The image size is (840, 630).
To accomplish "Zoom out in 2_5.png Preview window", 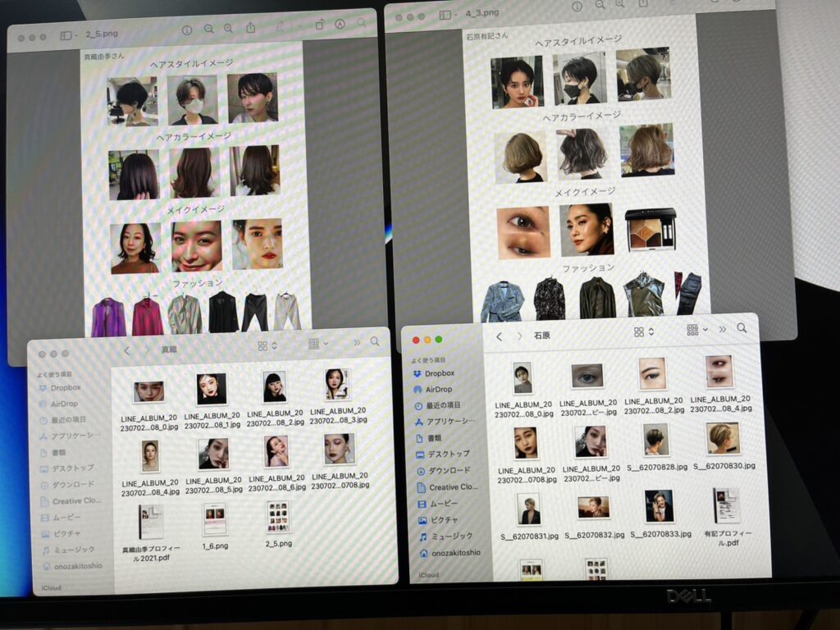I will tap(209, 30).
